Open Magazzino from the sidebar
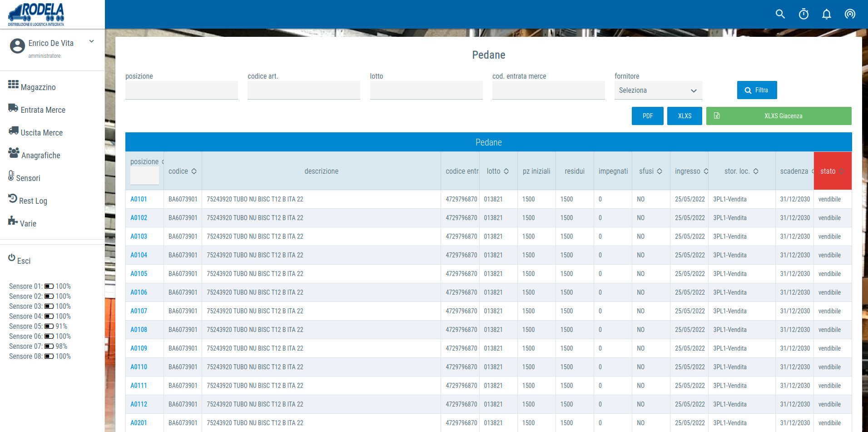The width and height of the screenshot is (868, 432). 38,87
